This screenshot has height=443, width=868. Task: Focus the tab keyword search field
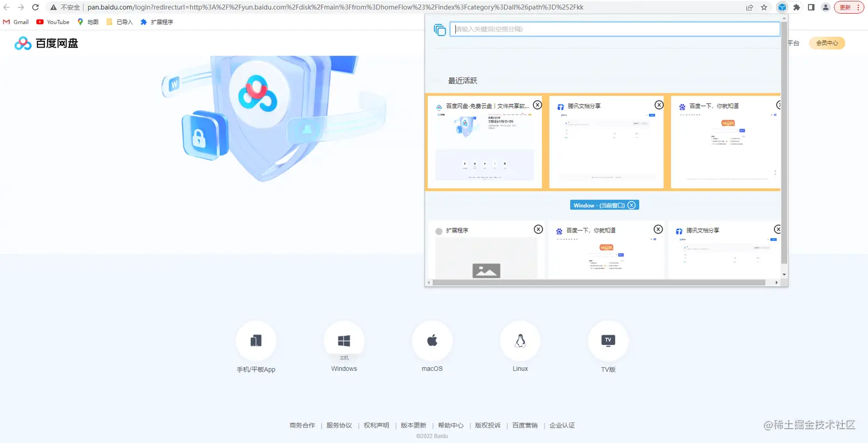click(615, 29)
